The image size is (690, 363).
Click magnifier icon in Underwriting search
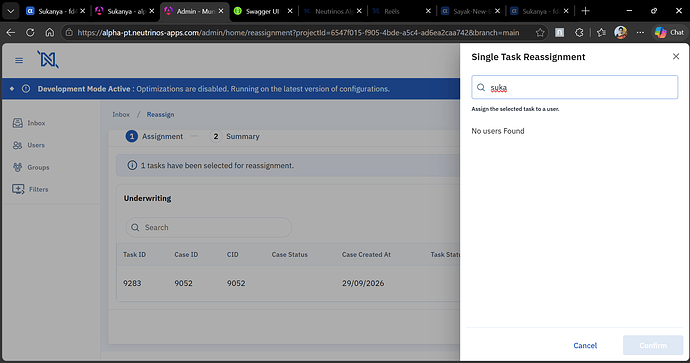[x=136, y=227]
